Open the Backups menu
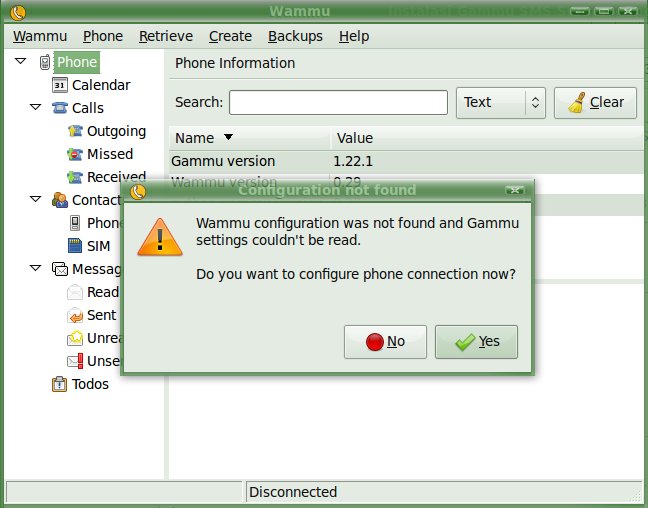 [x=295, y=36]
